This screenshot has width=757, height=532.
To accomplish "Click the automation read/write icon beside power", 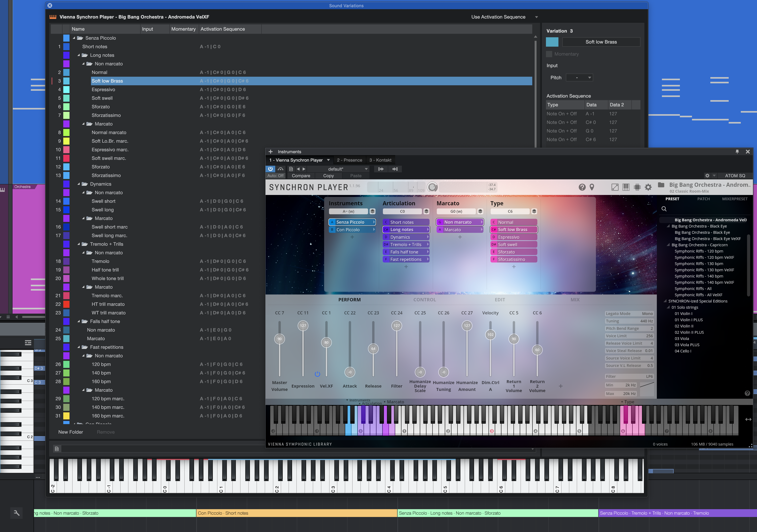I will click(x=281, y=169).
